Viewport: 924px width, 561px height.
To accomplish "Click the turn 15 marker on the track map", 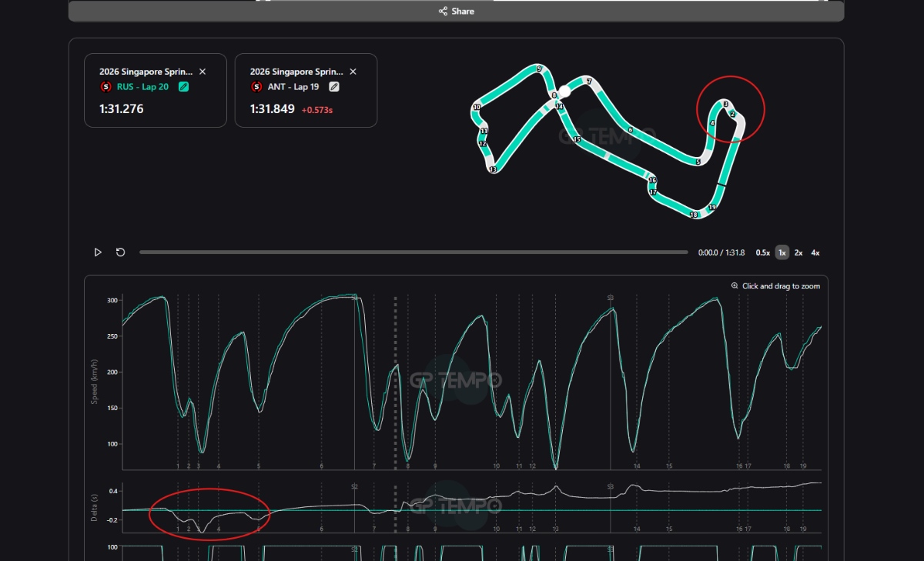I will click(x=577, y=139).
